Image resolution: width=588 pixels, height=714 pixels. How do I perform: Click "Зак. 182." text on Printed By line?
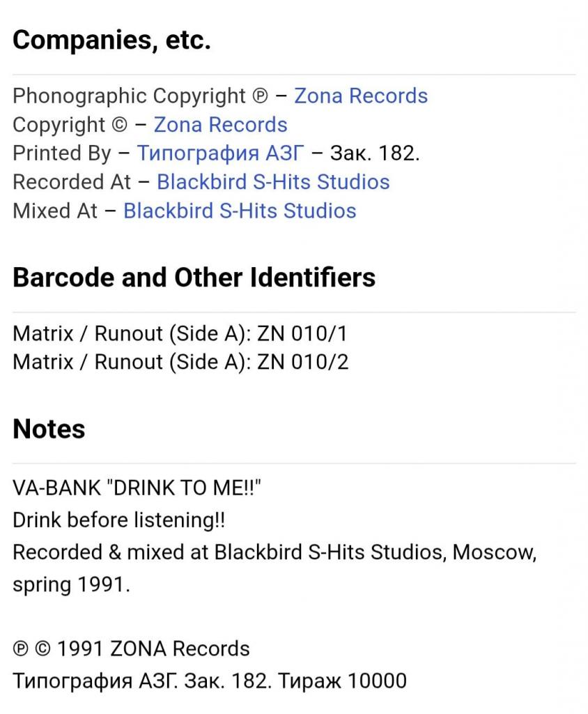[x=375, y=153]
